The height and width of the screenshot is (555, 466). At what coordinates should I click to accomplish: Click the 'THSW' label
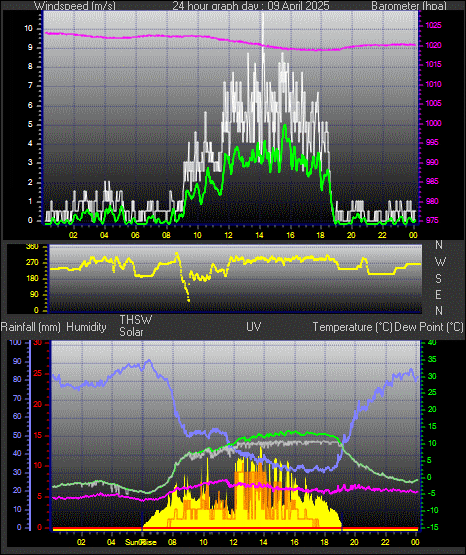(x=136, y=320)
